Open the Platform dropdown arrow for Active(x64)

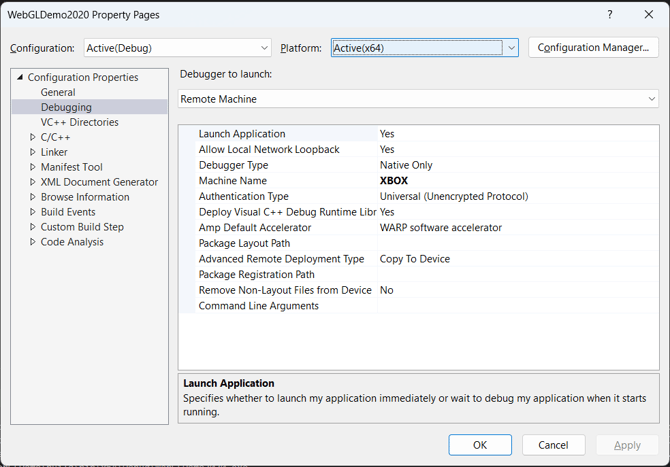point(511,48)
